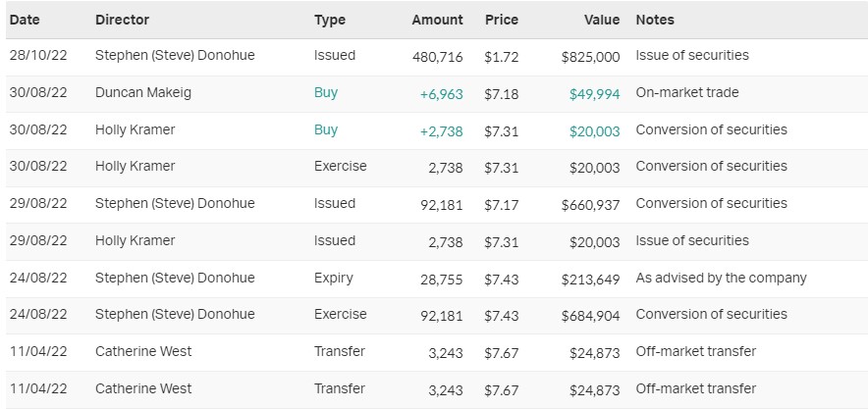Click the $825,000 value cell

click(x=590, y=57)
